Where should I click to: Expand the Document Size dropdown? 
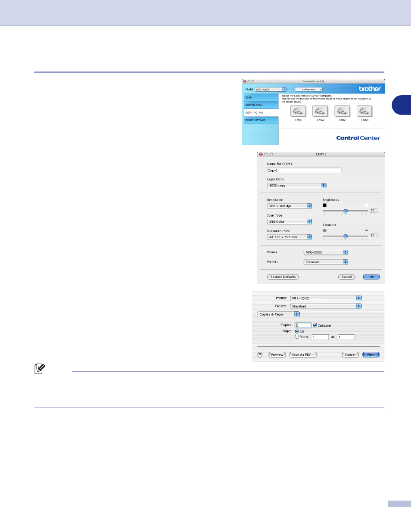[x=290, y=237]
